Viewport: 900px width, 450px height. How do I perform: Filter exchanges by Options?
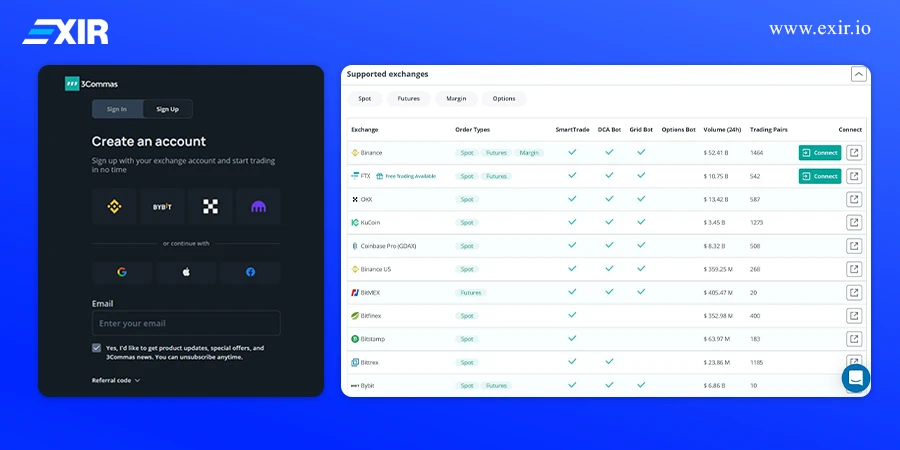[x=504, y=99]
